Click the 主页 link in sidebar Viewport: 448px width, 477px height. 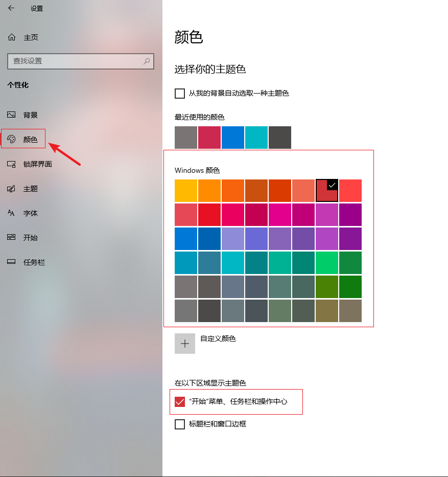click(x=31, y=37)
